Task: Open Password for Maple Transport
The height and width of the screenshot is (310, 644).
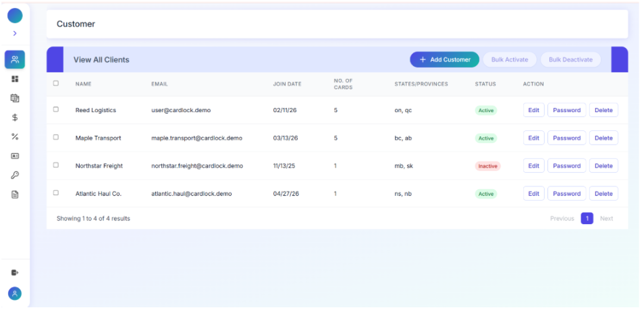Action: [566, 138]
